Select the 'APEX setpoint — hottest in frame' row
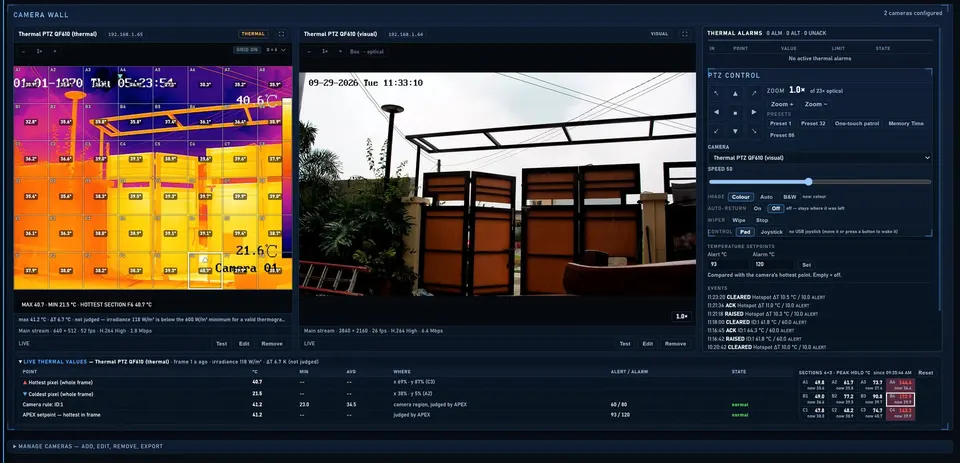 [404, 415]
